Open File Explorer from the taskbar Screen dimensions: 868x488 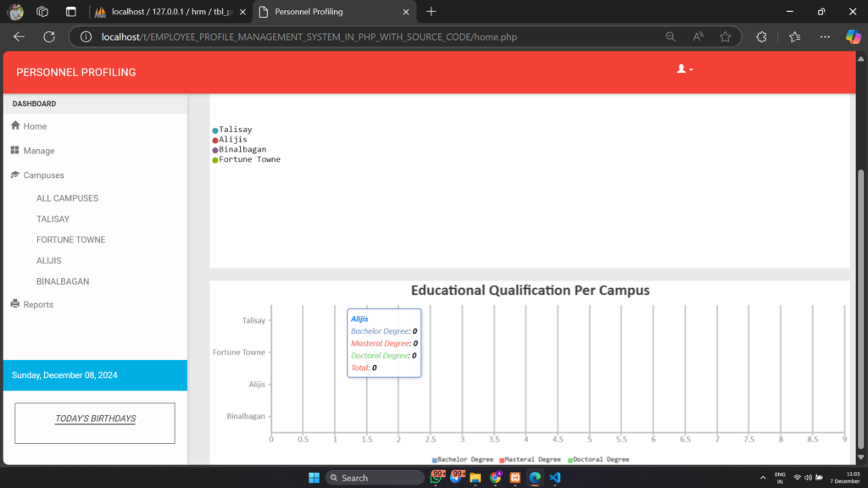pos(476,478)
